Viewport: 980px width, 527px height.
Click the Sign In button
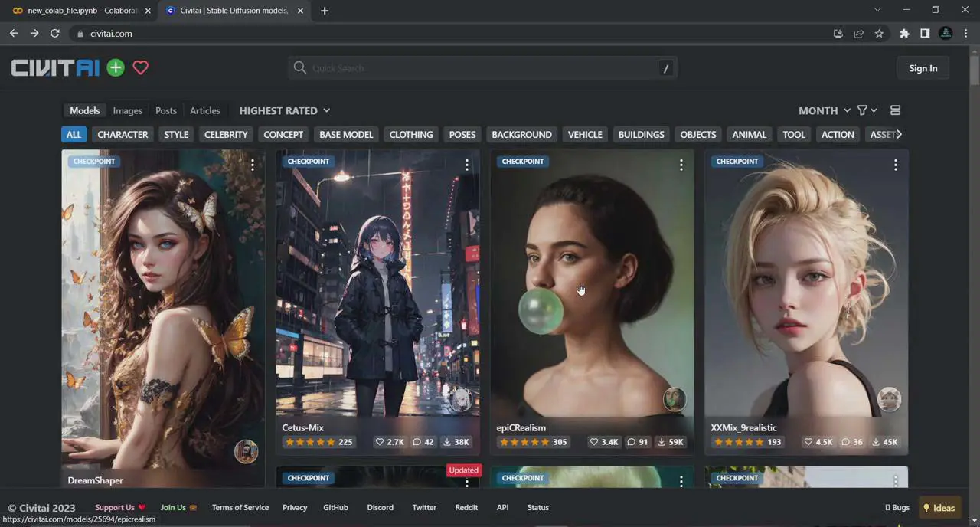point(923,68)
